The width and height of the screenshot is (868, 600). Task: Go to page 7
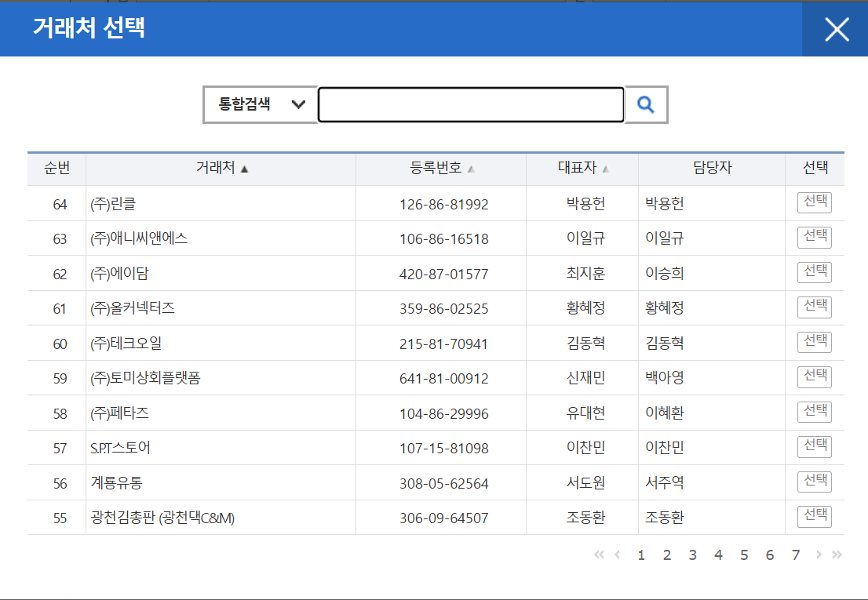point(796,555)
